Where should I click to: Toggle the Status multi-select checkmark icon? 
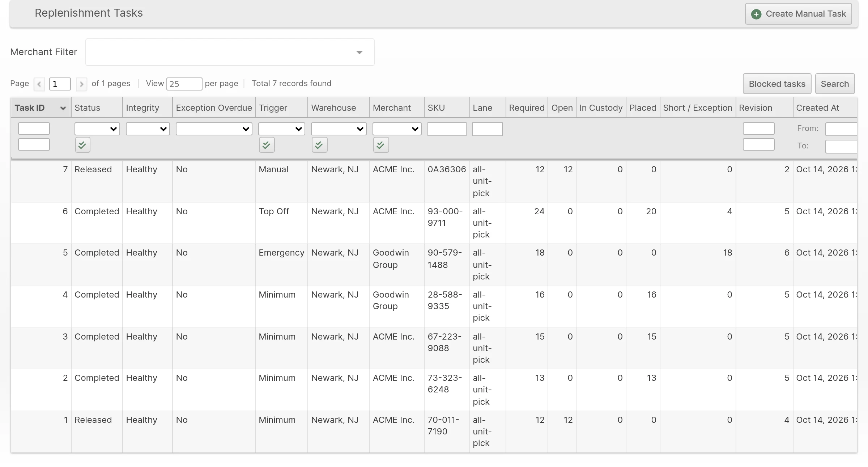coord(82,145)
